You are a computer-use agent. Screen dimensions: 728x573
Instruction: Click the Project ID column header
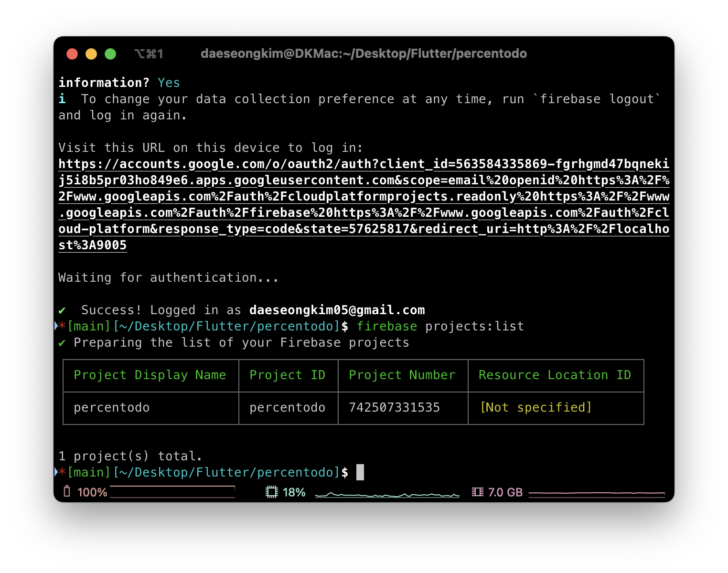[288, 375]
